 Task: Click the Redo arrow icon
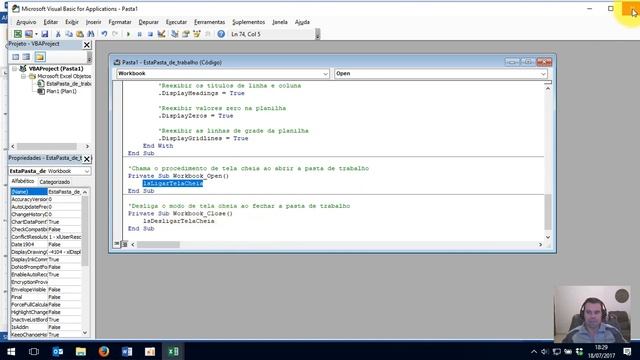pyautogui.click(x=115, y=34)
